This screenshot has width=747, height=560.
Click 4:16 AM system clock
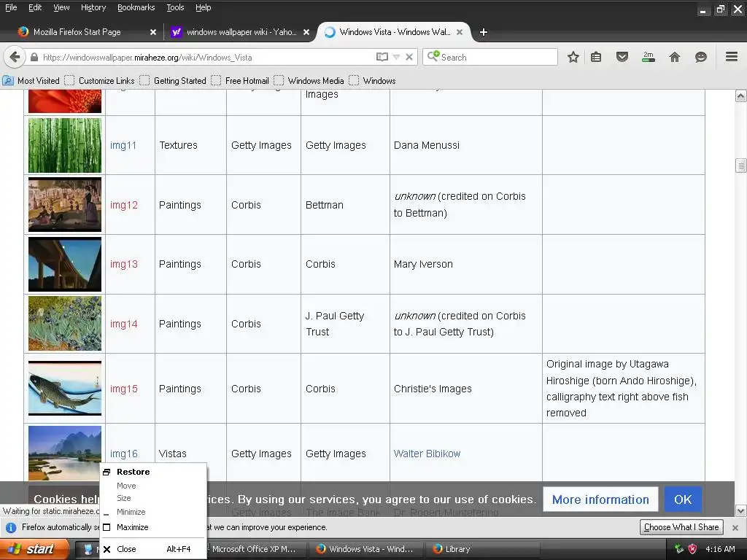click(x=720, y=549)
